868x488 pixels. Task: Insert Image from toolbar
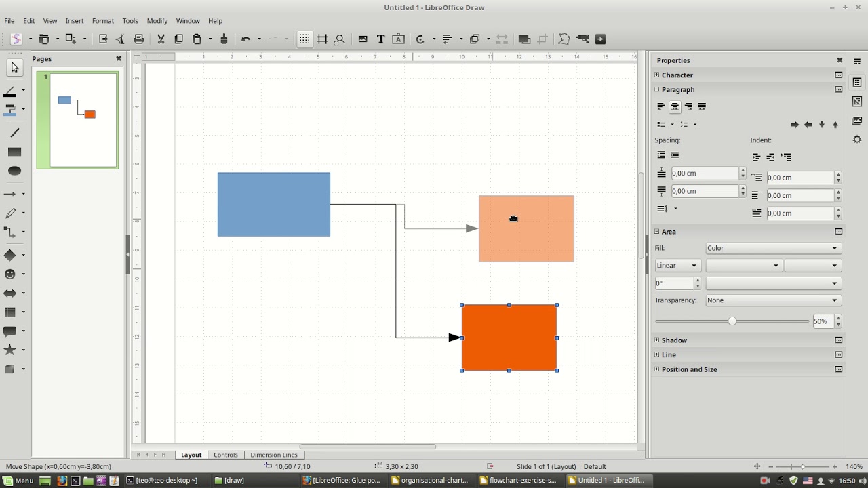click(x=363, y=39)
